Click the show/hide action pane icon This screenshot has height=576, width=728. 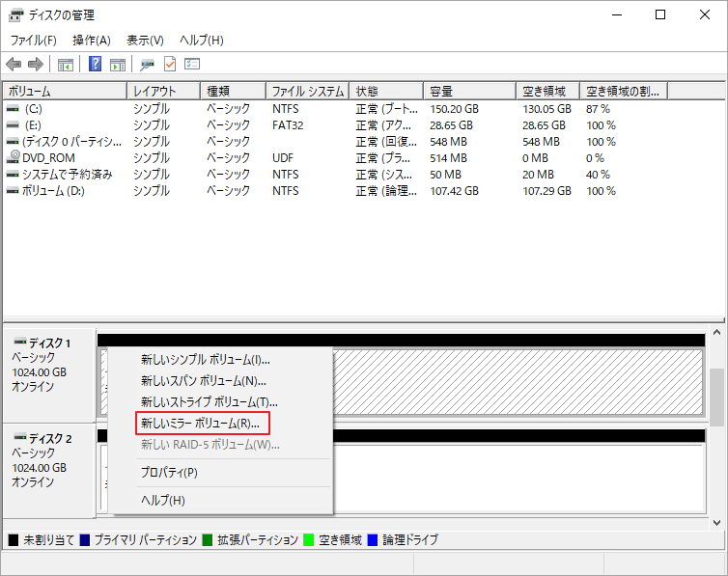pyautogui.click(x=118, y=64)
